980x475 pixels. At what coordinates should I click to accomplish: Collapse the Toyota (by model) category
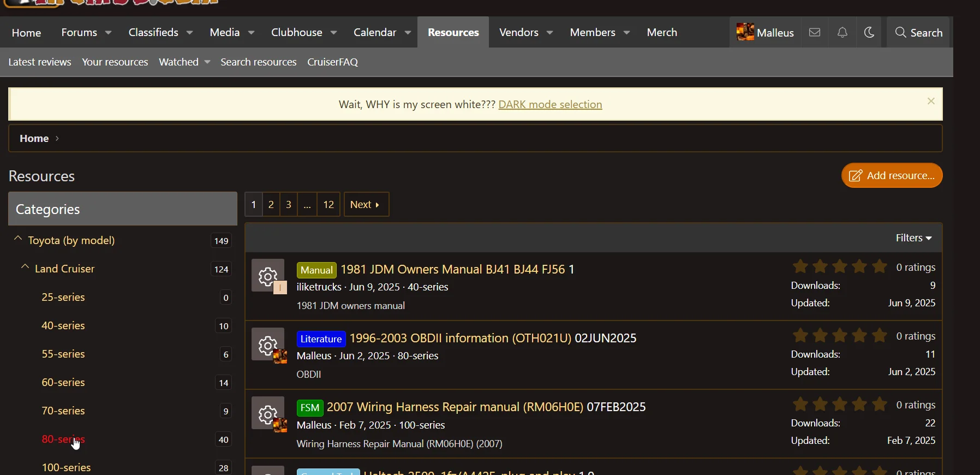pos(18,239)
